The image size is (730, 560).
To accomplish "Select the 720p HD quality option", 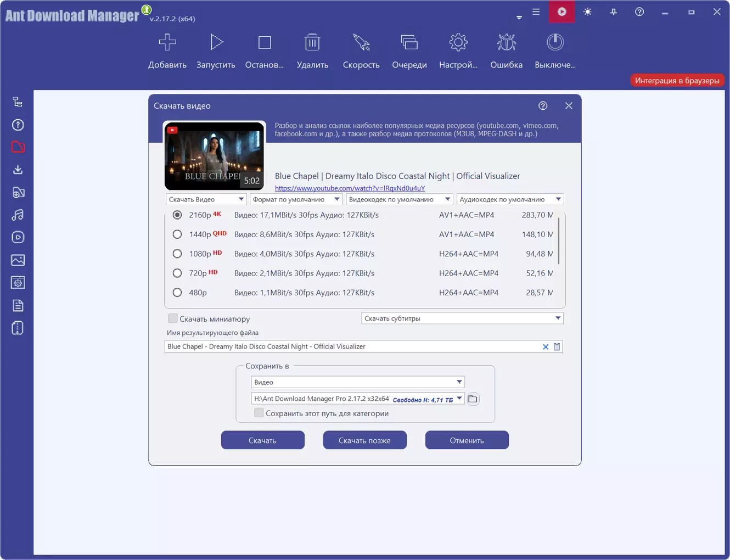I will 177,273.
